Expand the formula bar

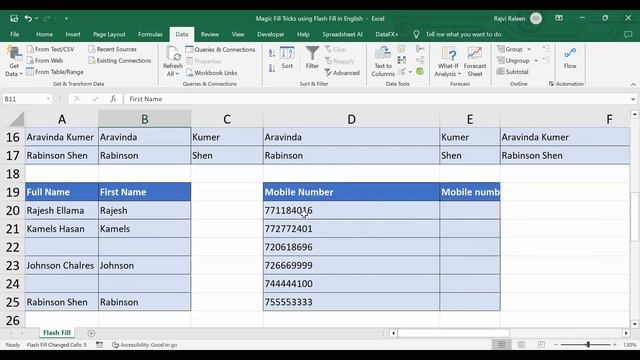point(633,99)
